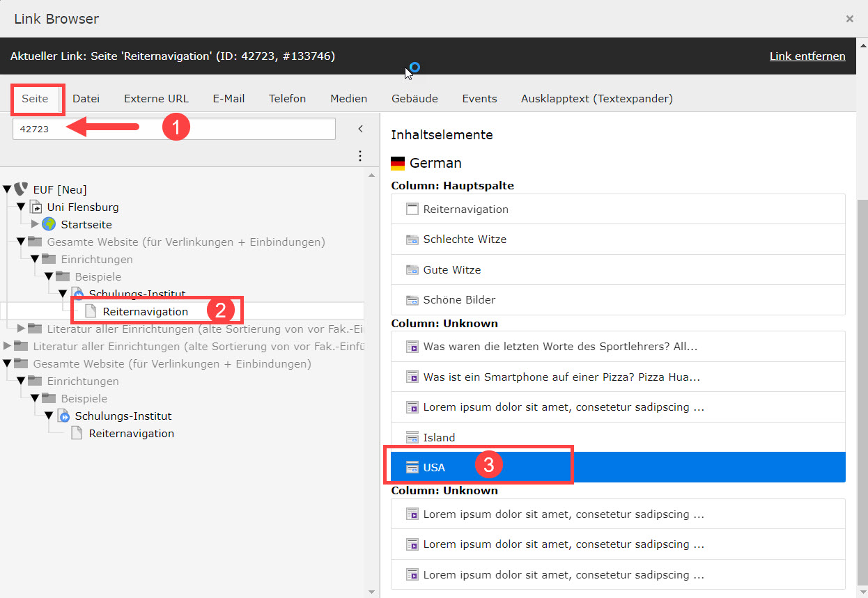
Task: Click the three-dot tree options menu icon
Action: [x=360, y=155]
